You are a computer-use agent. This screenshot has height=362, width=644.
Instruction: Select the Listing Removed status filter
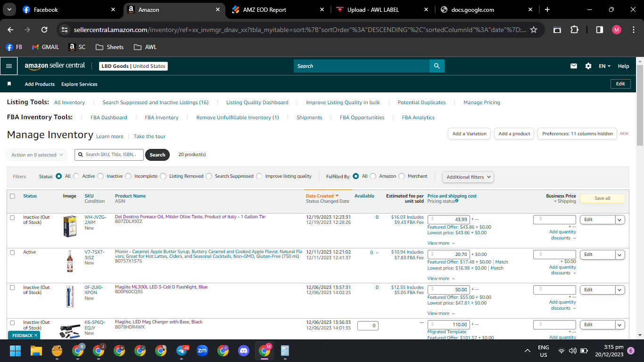163,176
